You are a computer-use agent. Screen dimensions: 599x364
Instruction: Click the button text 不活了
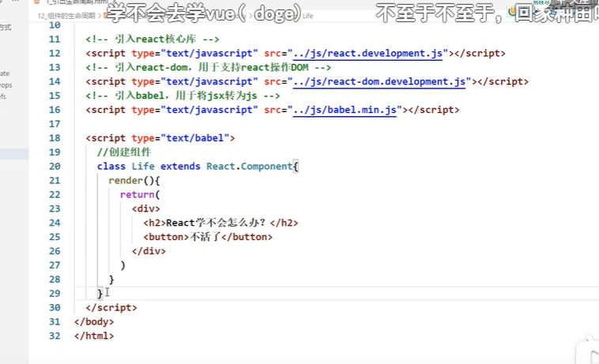(205, 237)
